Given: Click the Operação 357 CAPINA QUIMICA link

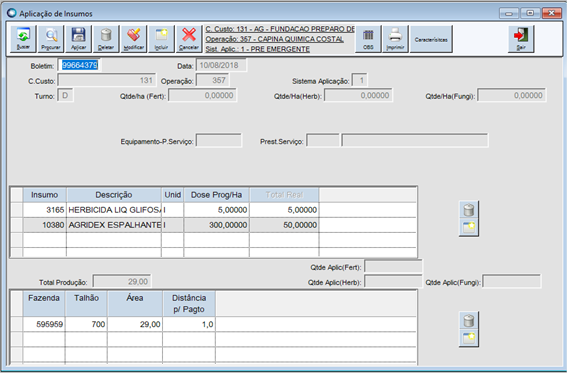Looking at the screenshot, I should (274, 39).
